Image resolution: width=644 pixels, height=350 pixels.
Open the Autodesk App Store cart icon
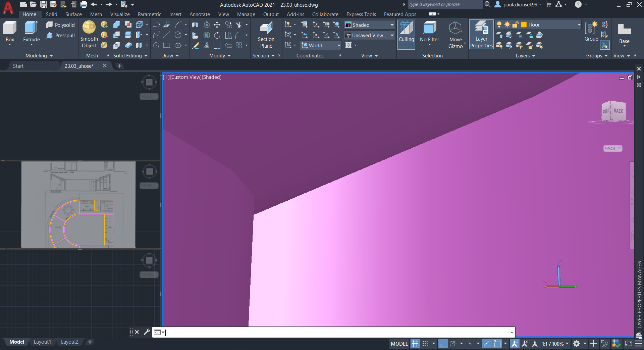click(x=549, y=5)
